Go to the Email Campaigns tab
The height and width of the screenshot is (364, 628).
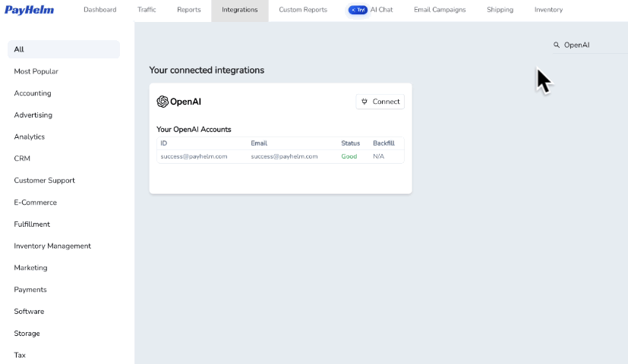point(440,10)
